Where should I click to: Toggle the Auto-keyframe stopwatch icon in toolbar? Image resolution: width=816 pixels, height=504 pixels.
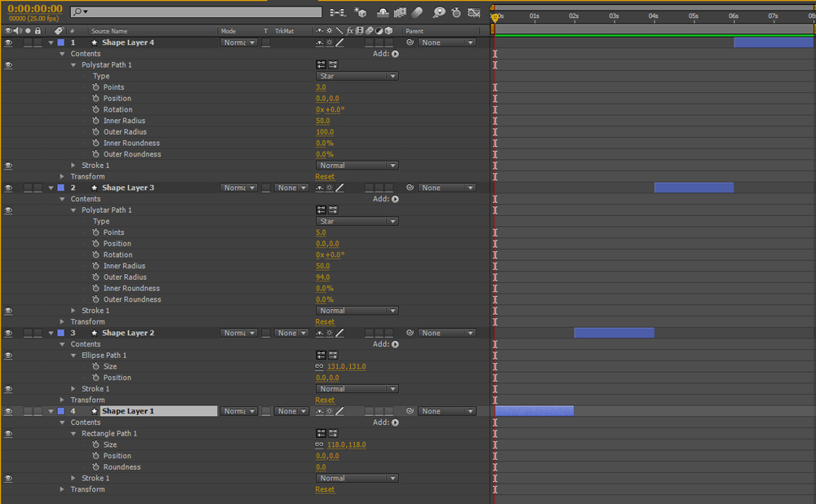[x=456, y=12]
